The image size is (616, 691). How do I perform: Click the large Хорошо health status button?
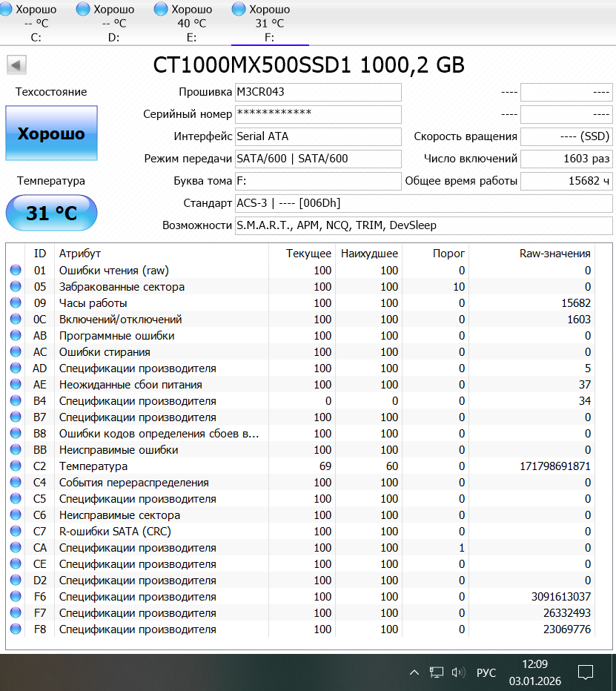[x=52, y=133]
